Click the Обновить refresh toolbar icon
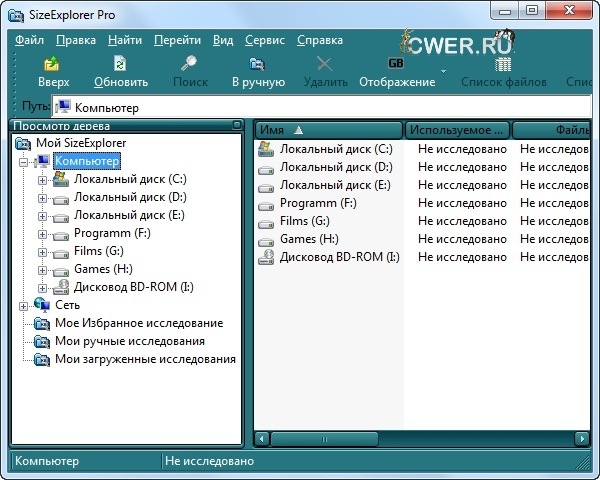Screen dimensions: 600x480 tap(120, 65)
